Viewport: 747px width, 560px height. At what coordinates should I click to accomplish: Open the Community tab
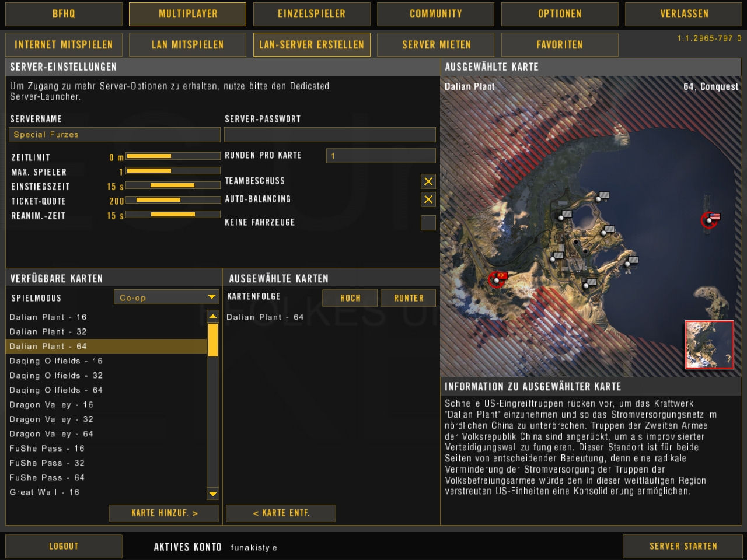(x=435, y=14)
